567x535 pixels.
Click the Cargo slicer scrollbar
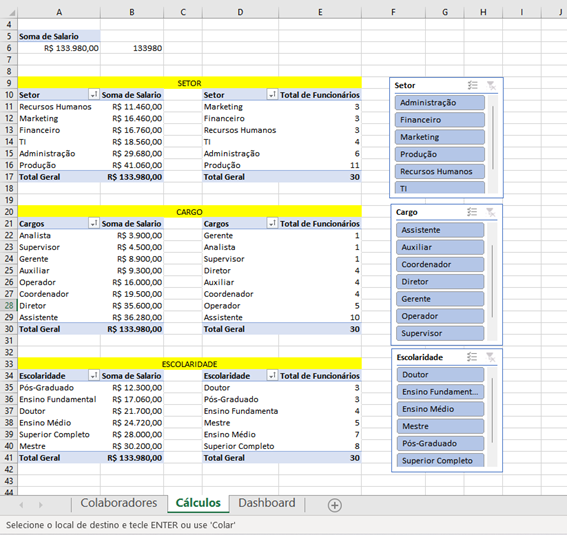click(x=492, y=281)
